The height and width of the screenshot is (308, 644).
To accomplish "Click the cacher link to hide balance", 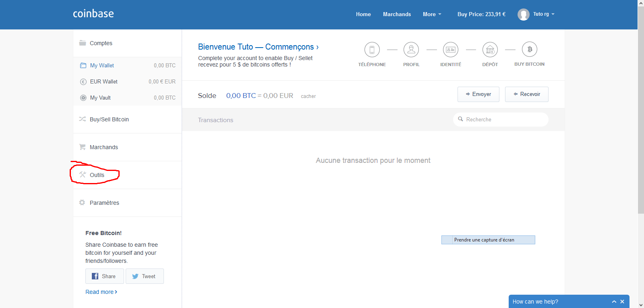I will (x=308, y=96).
